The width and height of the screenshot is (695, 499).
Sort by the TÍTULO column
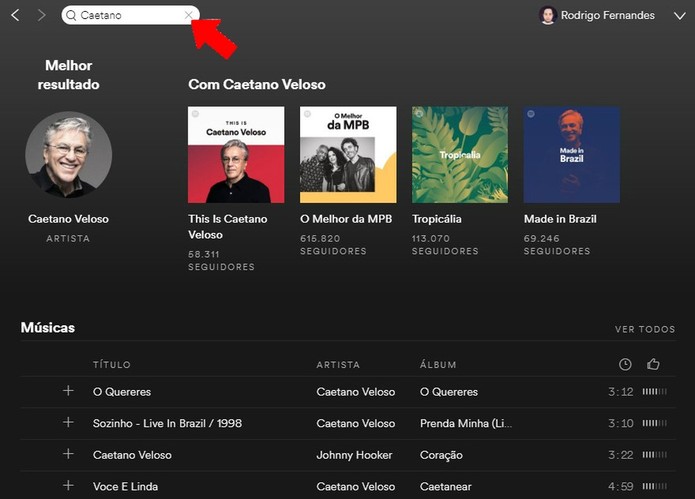(x=112, y=365)
